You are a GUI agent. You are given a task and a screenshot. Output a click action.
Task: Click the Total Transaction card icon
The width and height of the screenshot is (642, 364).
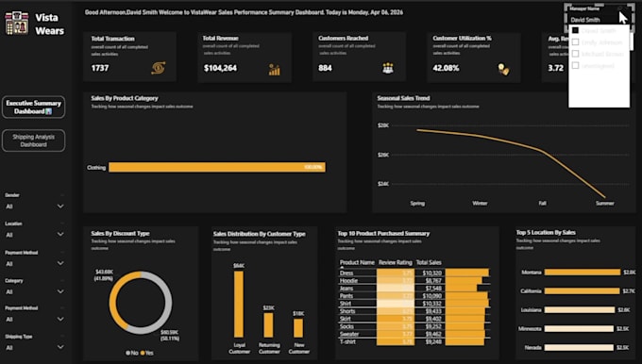158,68
